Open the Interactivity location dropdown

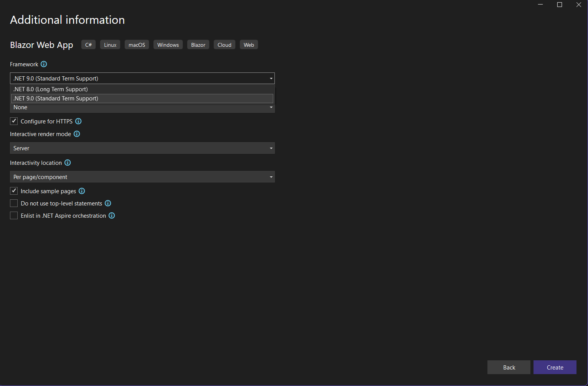(x=142, y=177)
